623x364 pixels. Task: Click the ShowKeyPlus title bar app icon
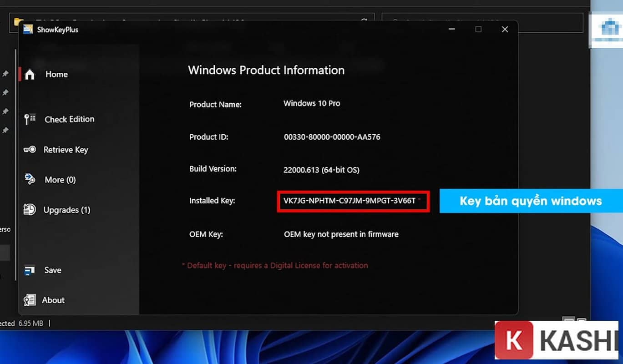pyautogui.click(x=28, y=30)
